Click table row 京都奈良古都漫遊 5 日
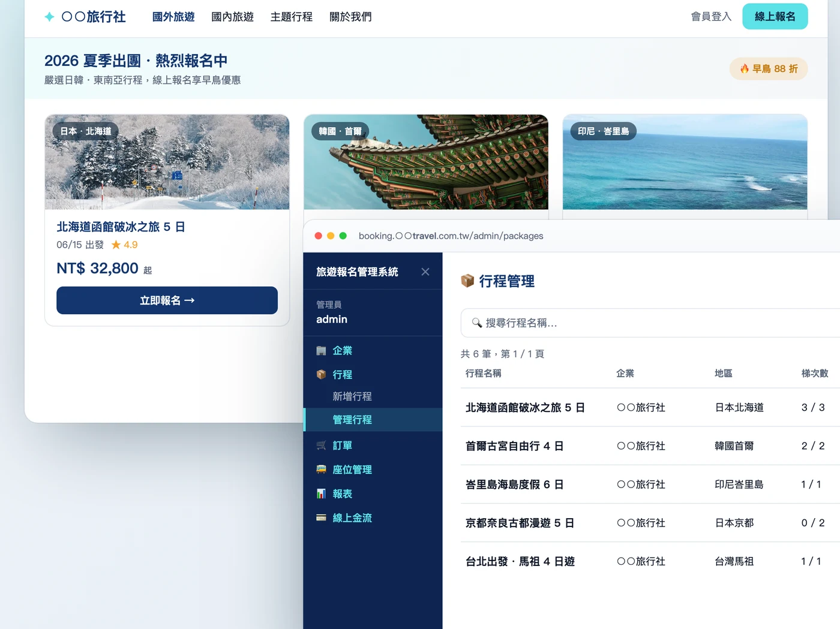This screenshot has height=629, width=840. coord(650,523)
